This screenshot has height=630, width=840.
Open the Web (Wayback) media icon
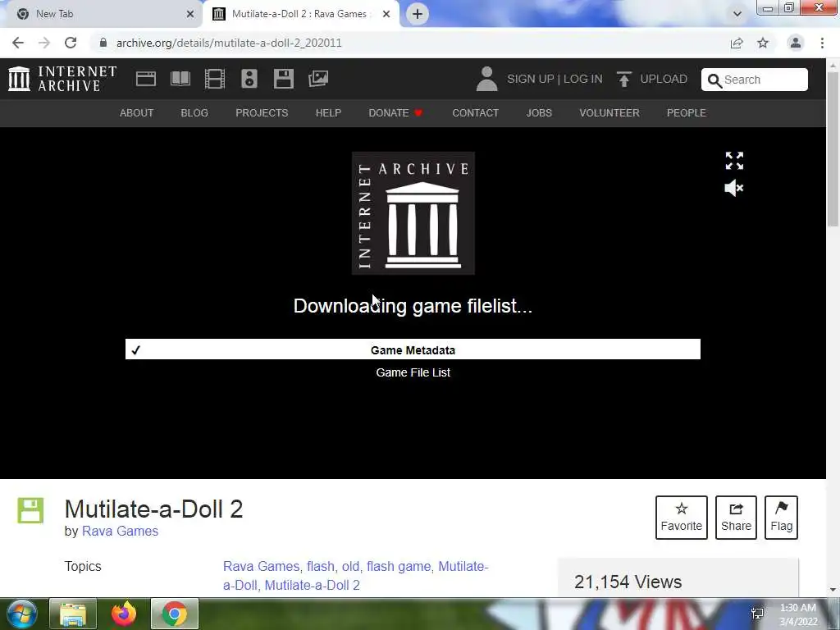click(x=146, y=79)
